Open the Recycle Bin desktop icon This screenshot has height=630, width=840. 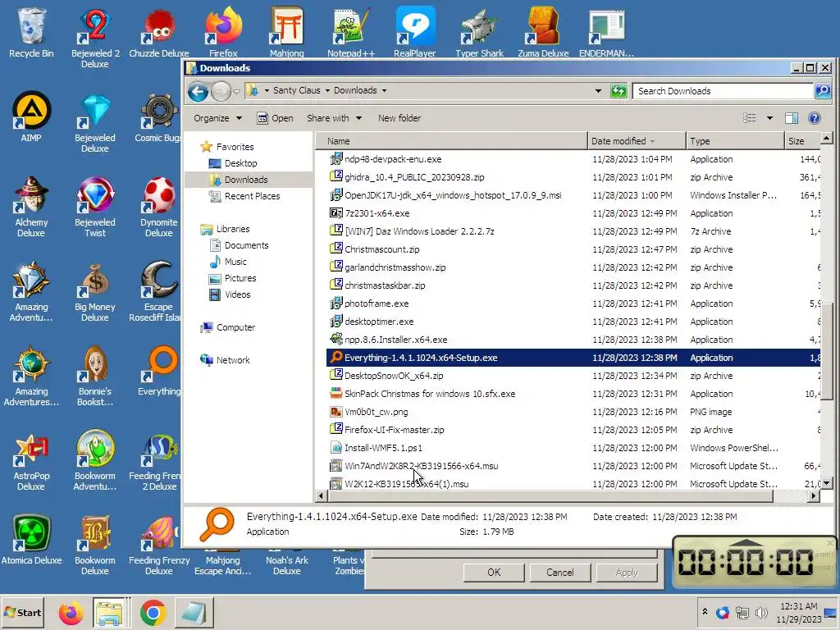tap(31, 32)
